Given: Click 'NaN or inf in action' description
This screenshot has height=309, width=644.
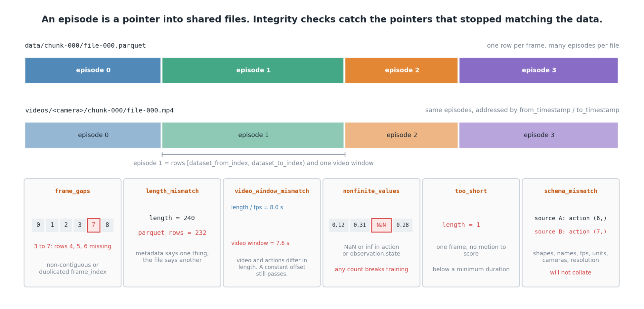Looking at the screenshot, I should pos(371,250).
